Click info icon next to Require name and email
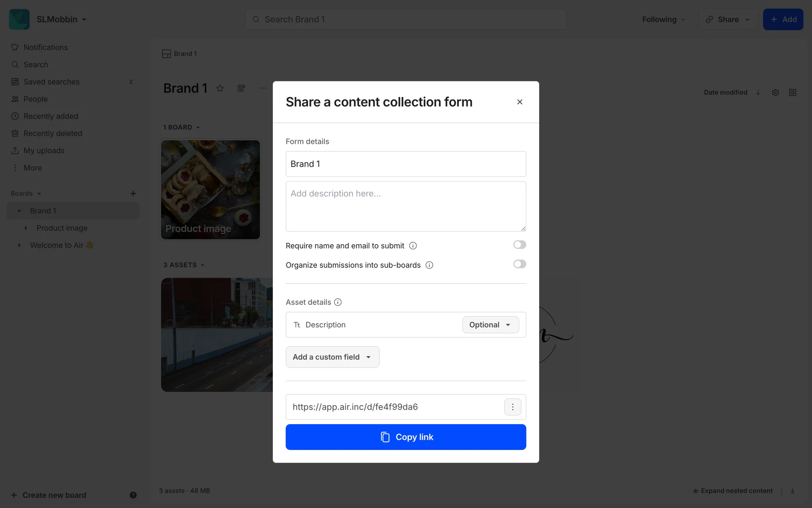 pos(413,246)
